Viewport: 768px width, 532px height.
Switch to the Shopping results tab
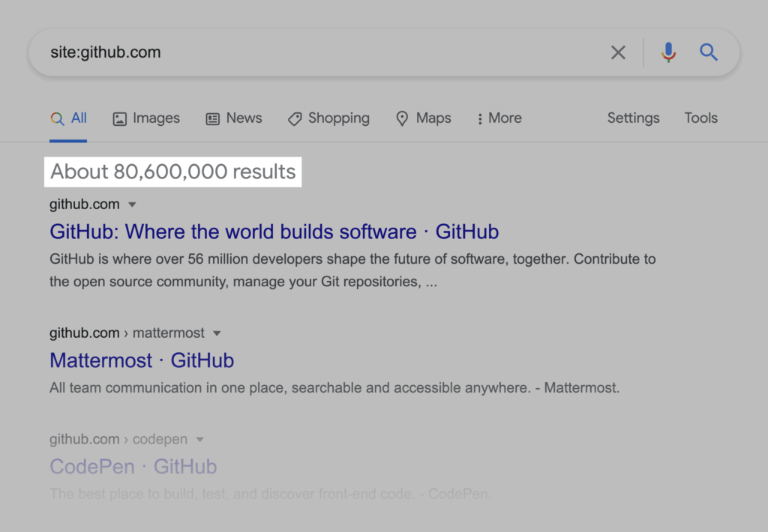[x=338, y=118]
